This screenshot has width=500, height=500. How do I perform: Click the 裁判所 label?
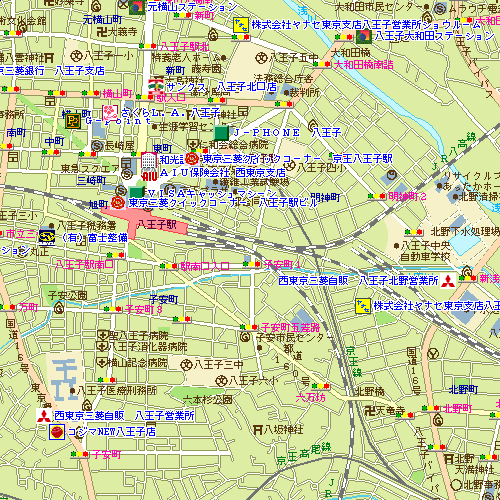point(305,92)
